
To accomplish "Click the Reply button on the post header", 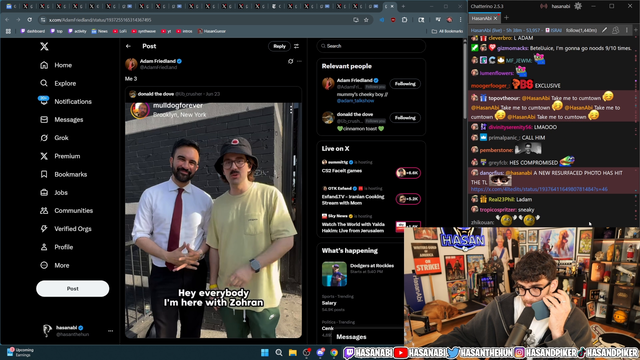I will coord(279,46).
